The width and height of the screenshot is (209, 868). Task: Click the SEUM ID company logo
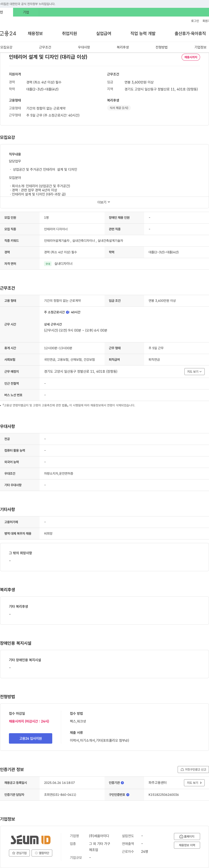pyautogui.click(x=30, y=840)
